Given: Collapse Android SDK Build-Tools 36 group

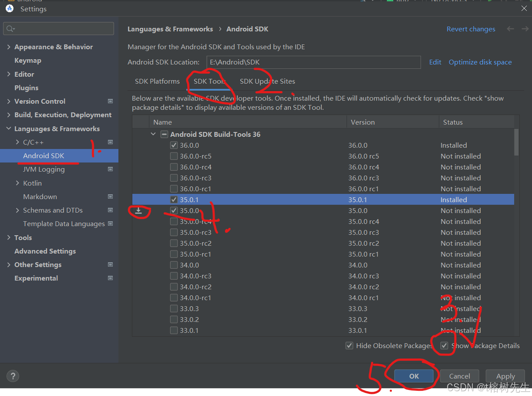Looking at the screenshot, I should 153,134.
